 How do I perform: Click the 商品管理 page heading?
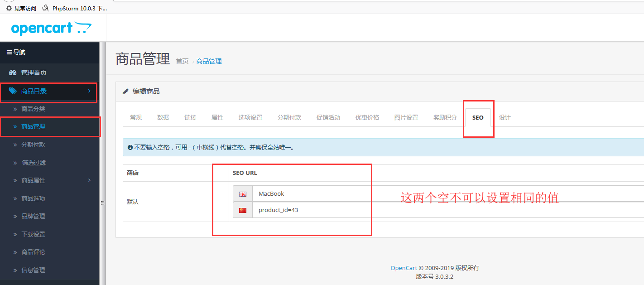143,59
